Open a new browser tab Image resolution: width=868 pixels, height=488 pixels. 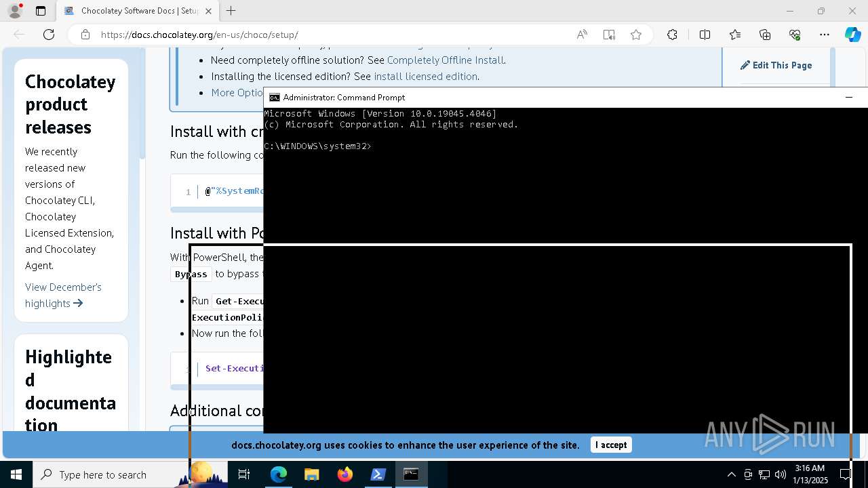point(231,11)
